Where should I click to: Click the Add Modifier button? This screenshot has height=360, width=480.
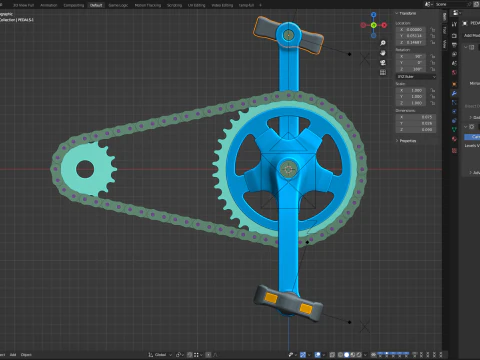click(472, 35)
